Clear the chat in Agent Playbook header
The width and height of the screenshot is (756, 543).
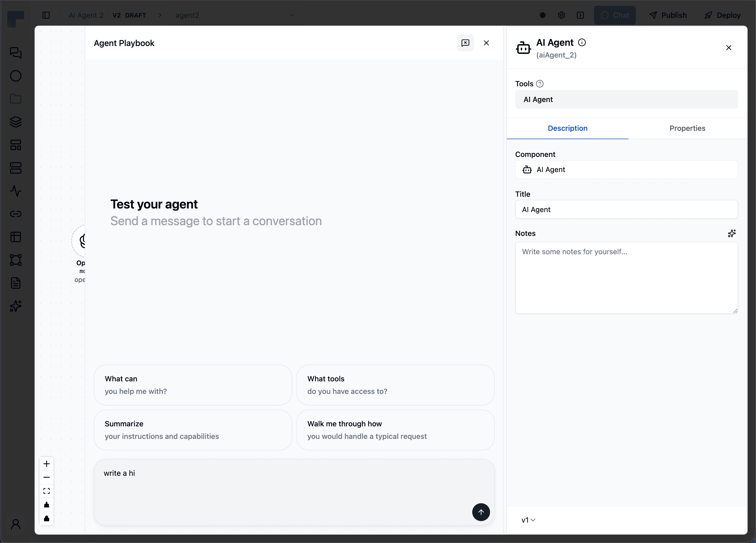coord(465,43)
